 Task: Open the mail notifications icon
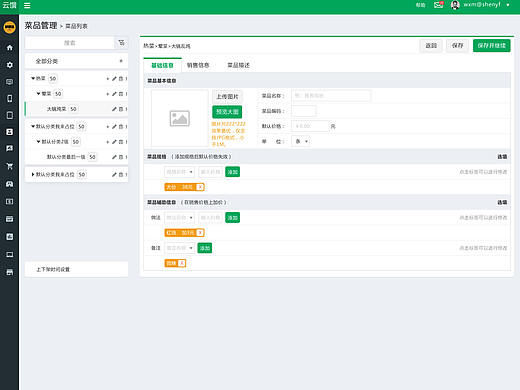tap(438, 5)
